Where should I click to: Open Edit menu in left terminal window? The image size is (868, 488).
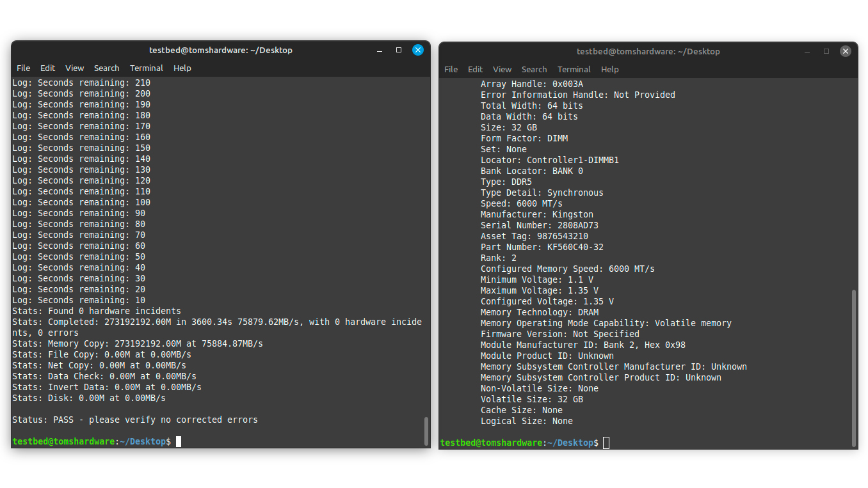point(47,68)
